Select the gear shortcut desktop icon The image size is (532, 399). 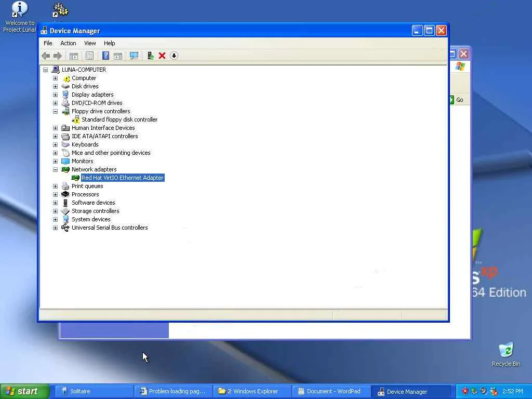60,10
